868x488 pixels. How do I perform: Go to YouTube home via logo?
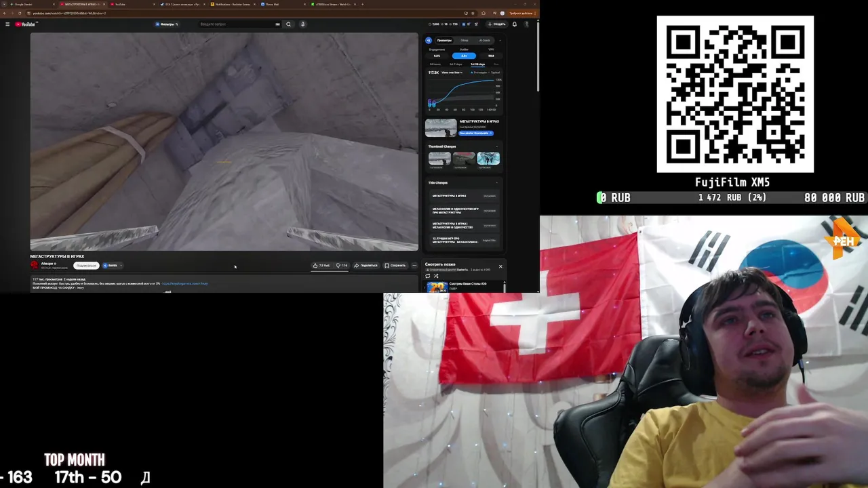(25, 24)
